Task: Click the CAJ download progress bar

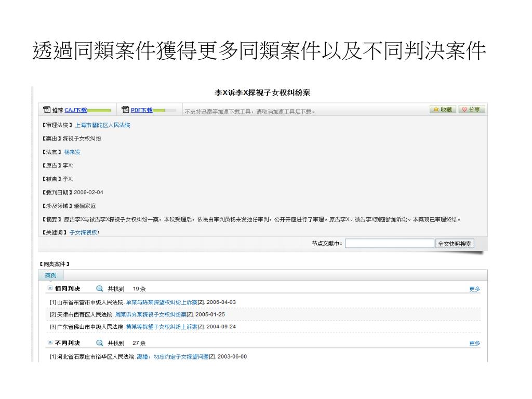Action: (x=99, y=110)
